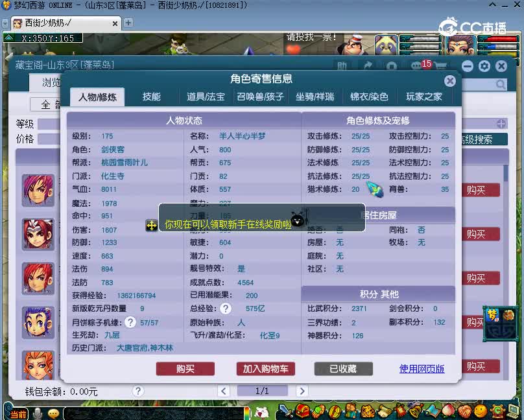Open the 坐骑/祥瑞 tab
This screenshot has width=524, height=420.
[x=315, y=97]
